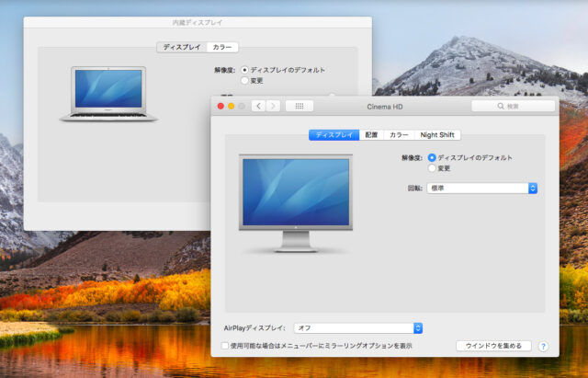Viewport: 588px width, 378px height.
Task: Click the ウインドウを集める button
Action: tap(493, 346)
